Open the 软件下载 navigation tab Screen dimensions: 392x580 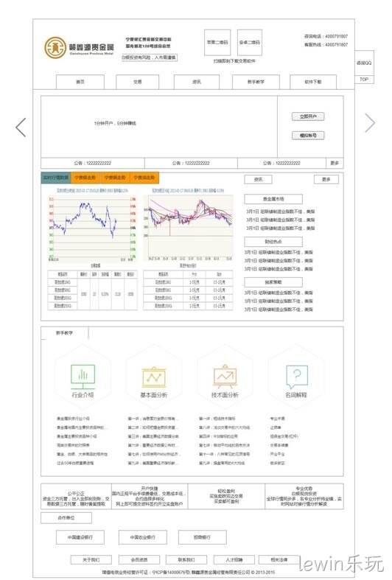coord(313,82)
